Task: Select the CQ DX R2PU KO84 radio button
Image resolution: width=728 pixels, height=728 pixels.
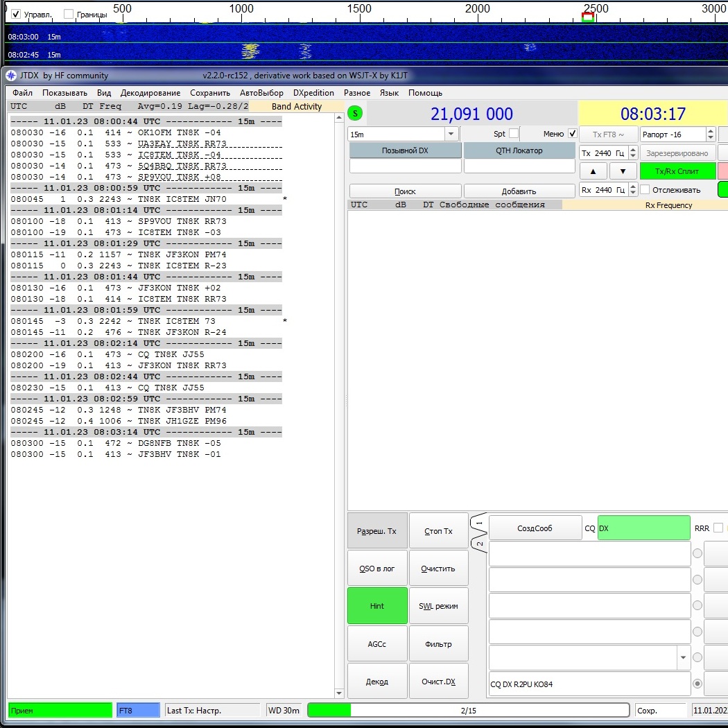Action: point(697,684)
